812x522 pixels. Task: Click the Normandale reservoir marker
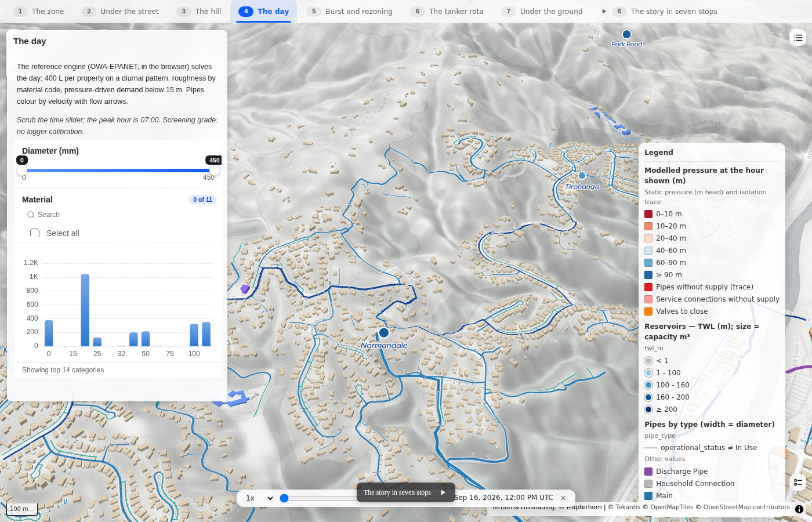[384, 332]
